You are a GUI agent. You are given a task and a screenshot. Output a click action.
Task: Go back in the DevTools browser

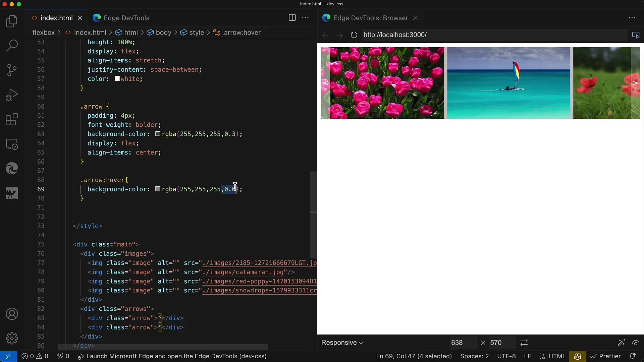pyautogui.click(x=325, y=35)
